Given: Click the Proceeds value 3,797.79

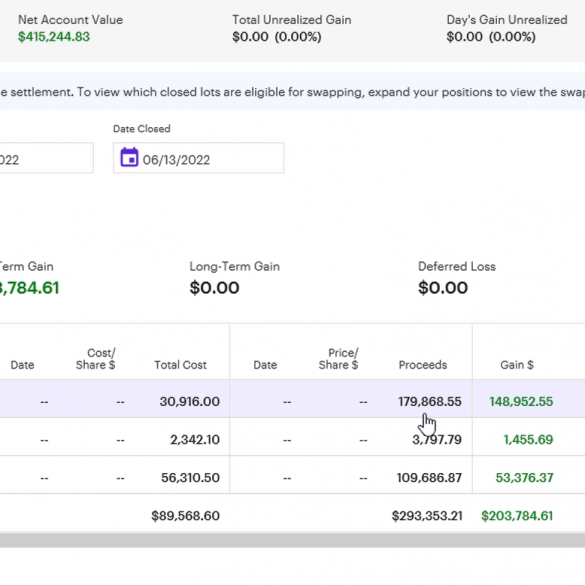Looking at the screenshot, I should pos(437,439).
